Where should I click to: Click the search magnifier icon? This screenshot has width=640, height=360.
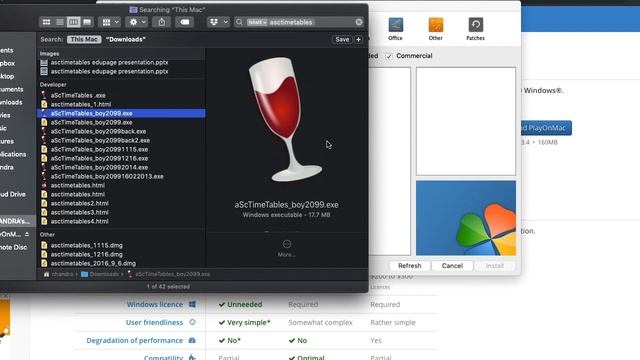point(240,22)
